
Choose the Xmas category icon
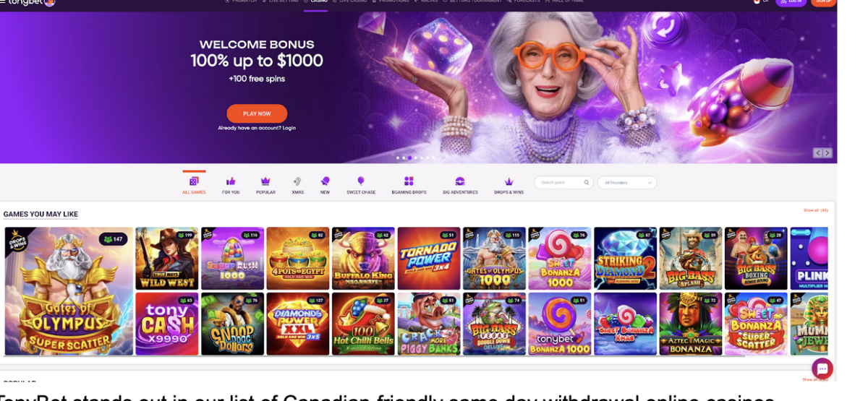(x=297, y=181)
